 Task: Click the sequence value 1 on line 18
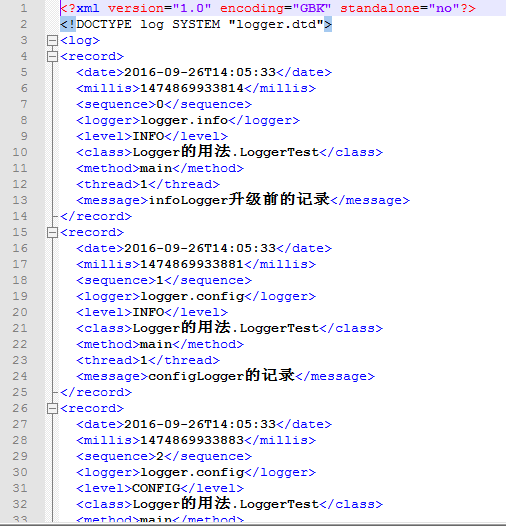(x=160, y=280)
